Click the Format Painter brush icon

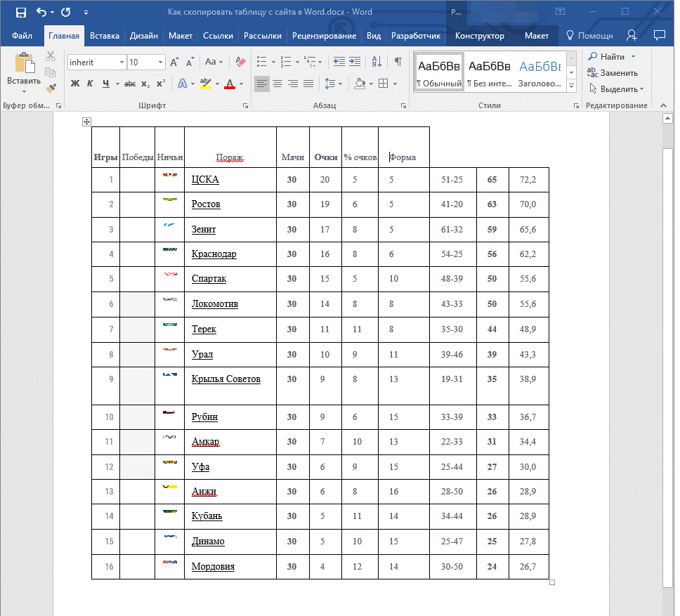pyautogui.click(x=51, y=88)
